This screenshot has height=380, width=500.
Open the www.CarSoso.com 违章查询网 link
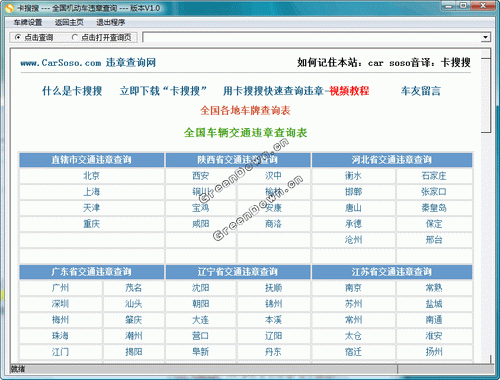point(88,63)
